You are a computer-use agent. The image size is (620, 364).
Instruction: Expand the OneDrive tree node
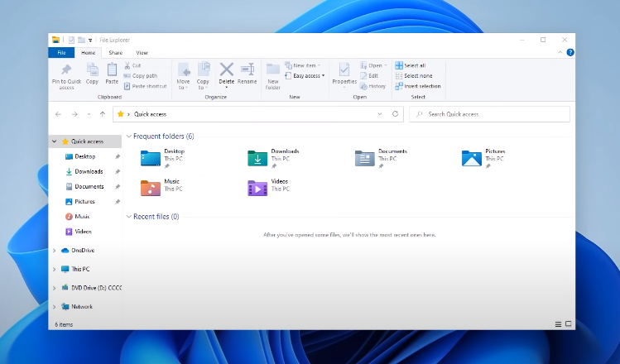(54, 250)
